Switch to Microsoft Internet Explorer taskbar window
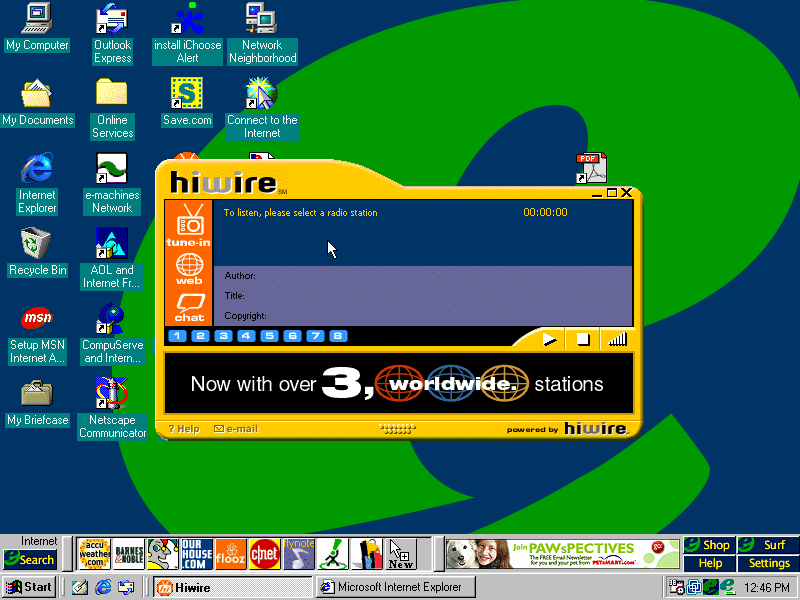This screenshot has height=600, width=800. [x=396, y=587]
